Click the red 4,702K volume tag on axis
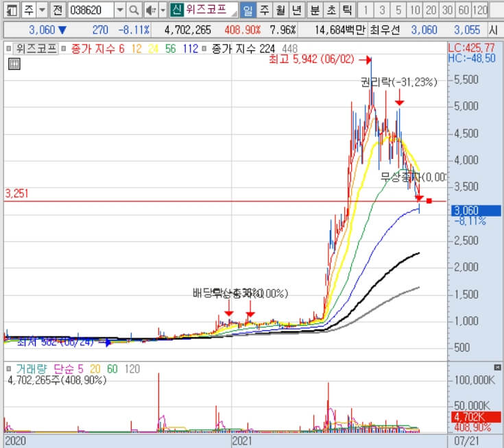Viewport: 504px width, 448px height. pos(476,417)
